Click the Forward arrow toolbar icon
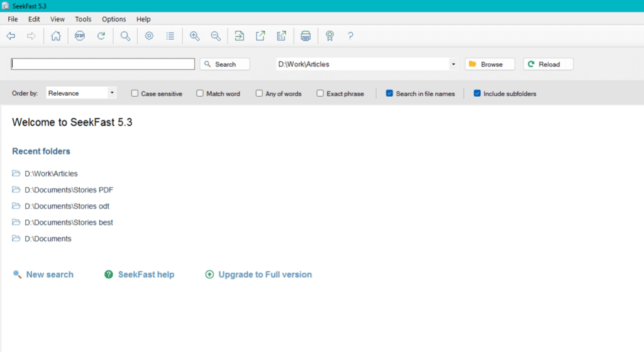Screen dimensions: 644x352 point(31,36)
